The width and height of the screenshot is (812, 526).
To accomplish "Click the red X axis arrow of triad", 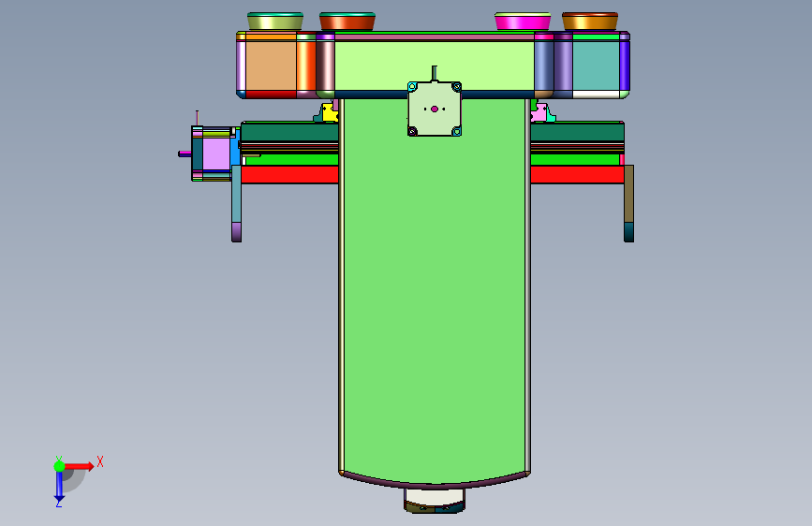I will 79,466.
